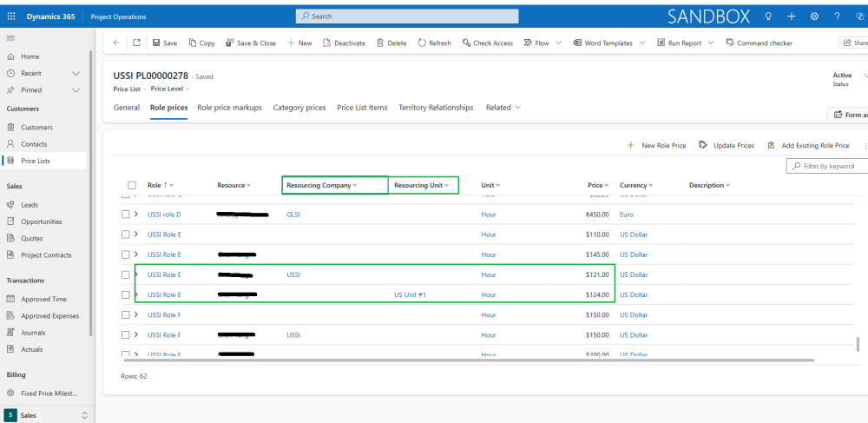868x423 pixels.
Task: Click the Delete trash icon
Action: (x=380, y=43)
